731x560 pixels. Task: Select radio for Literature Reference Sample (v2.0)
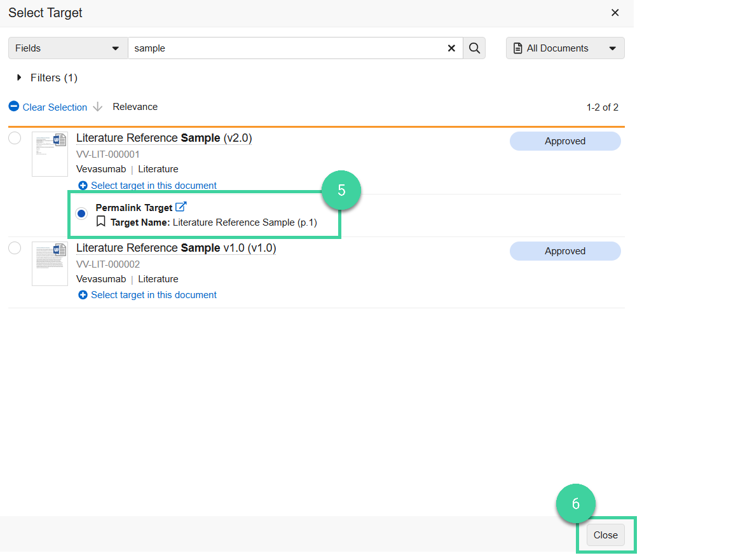[15, 138]
